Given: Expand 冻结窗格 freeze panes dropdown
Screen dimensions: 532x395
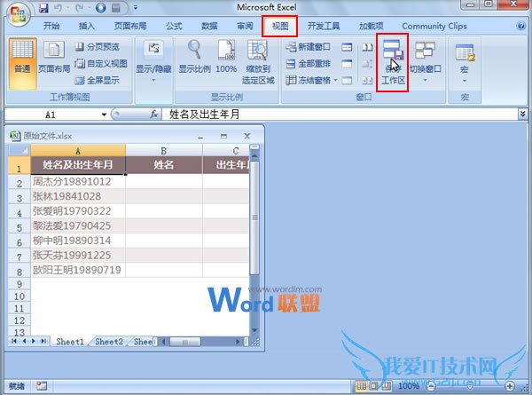Looking at the screenshot, I should pos(311,80).
